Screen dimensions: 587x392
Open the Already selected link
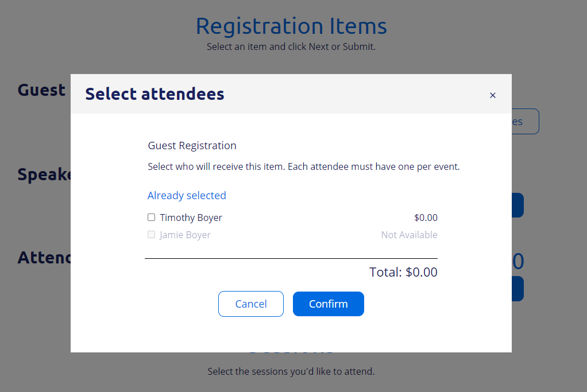pos(187,196)
